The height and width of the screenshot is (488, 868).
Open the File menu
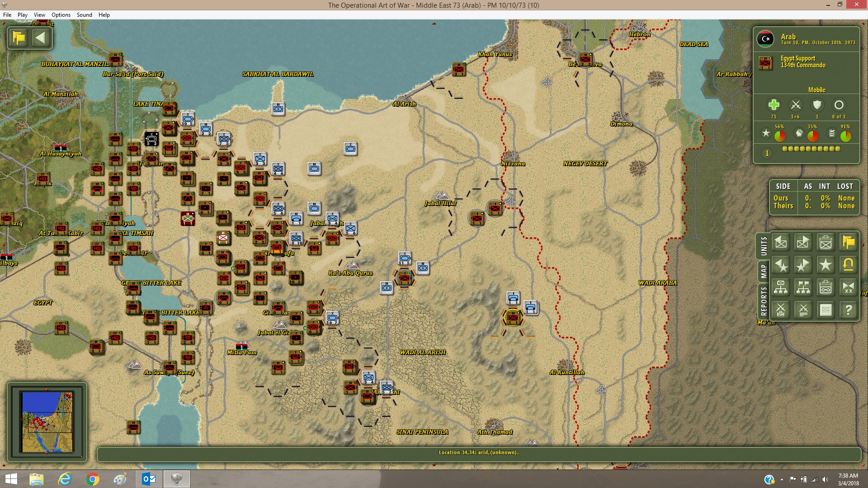click(x=7, y=15)
